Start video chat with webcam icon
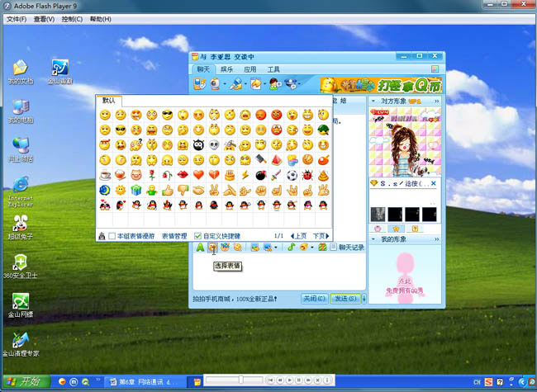This screenshot has width=537, height=392. [x=215, y=84]
